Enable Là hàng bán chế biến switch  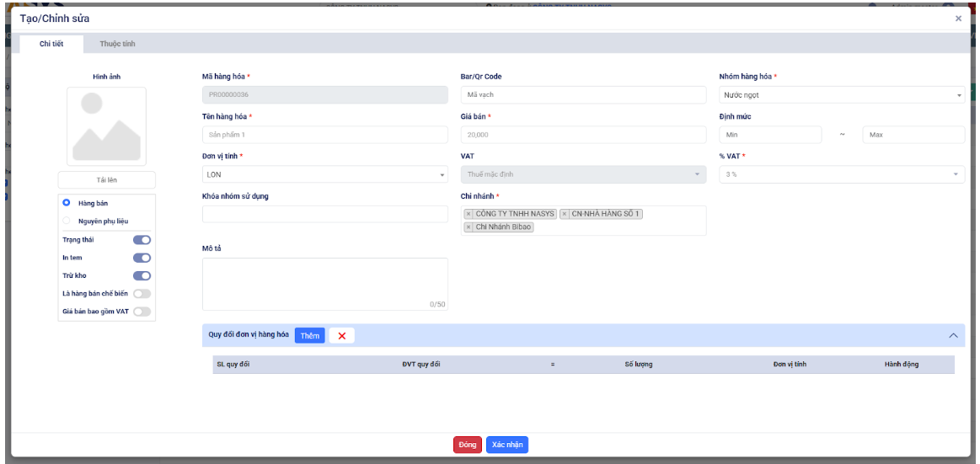click(142, 294)
